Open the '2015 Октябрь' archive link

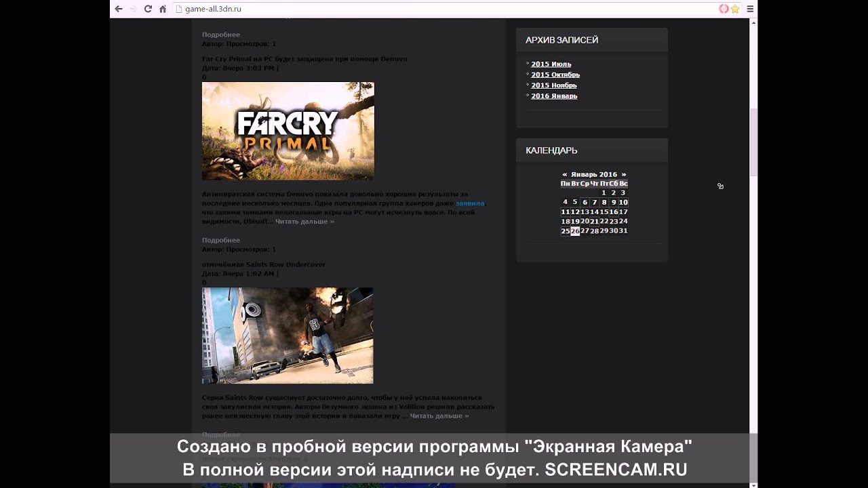pyautogui.click(x=555, y=75)
